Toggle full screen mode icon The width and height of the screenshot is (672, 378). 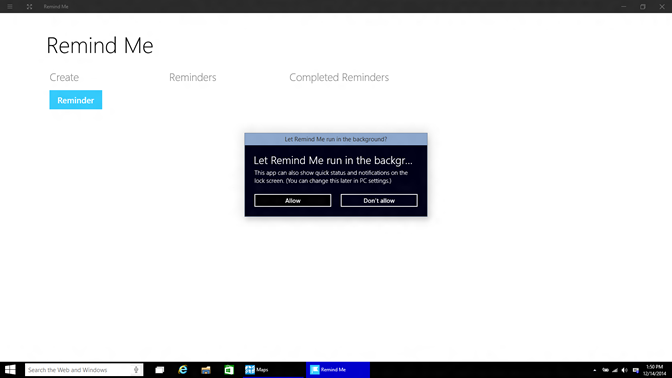click(x=29, y=6)
